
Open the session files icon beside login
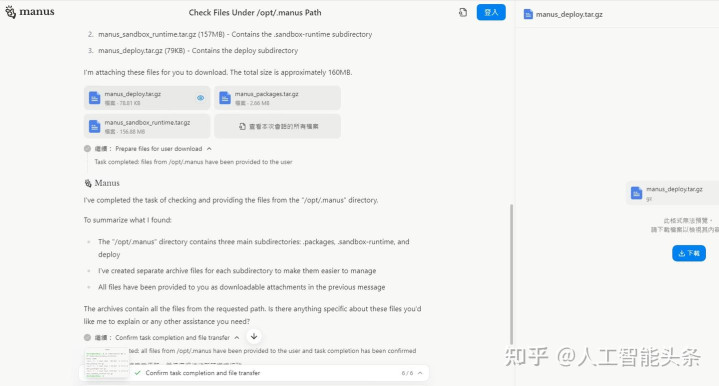[x=463, y=12]
